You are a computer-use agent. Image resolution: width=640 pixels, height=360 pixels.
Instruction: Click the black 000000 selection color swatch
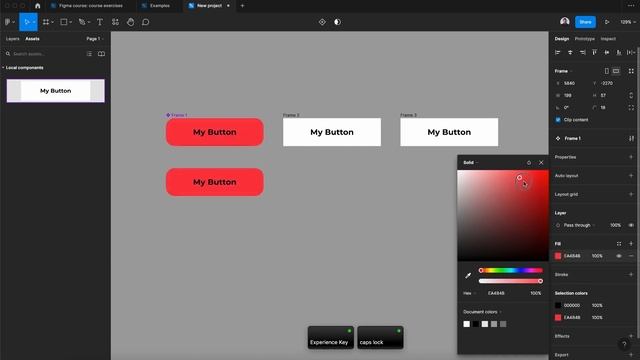(x=558, y=305)
